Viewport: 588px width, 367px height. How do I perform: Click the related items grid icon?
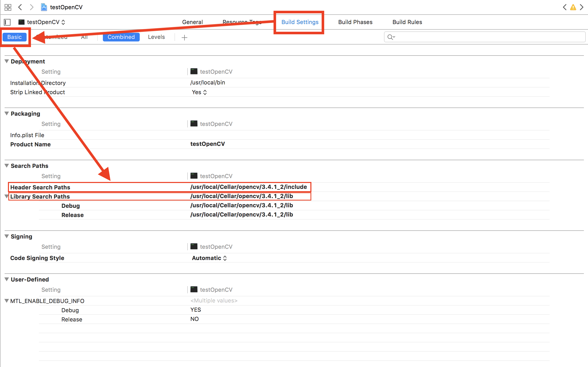pos(8,7)
